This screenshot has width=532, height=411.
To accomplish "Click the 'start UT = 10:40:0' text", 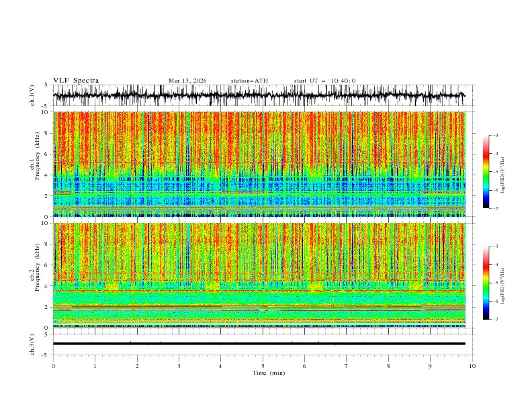I will click(x=324, y=81).
